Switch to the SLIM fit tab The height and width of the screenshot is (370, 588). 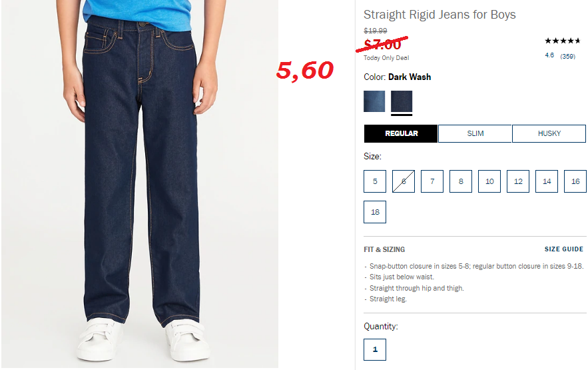[x=475, y=133]
